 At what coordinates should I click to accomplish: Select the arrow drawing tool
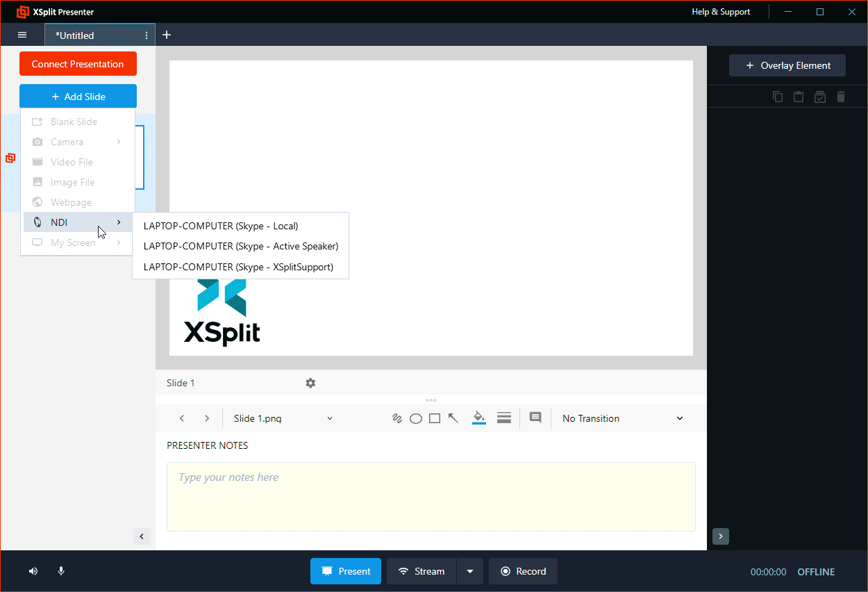pos(453,418)
